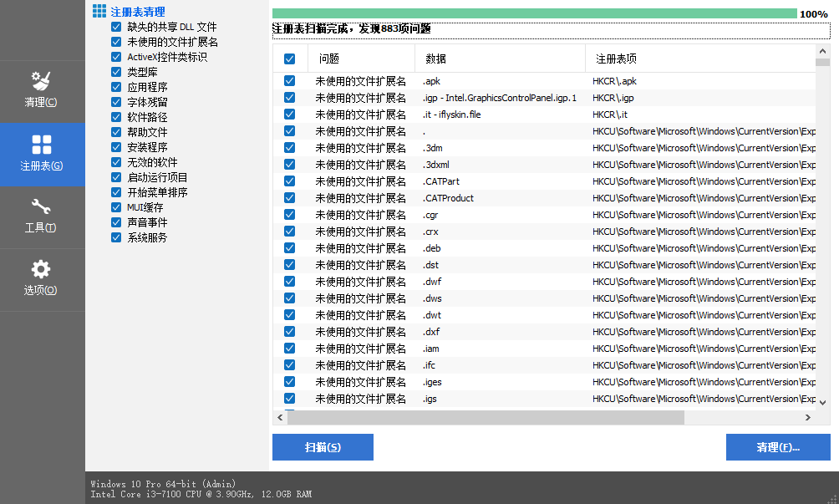This screenshot has width=839, height=504.
Task: Click the 清理(F)... button
Action: (x=778, y=447)
